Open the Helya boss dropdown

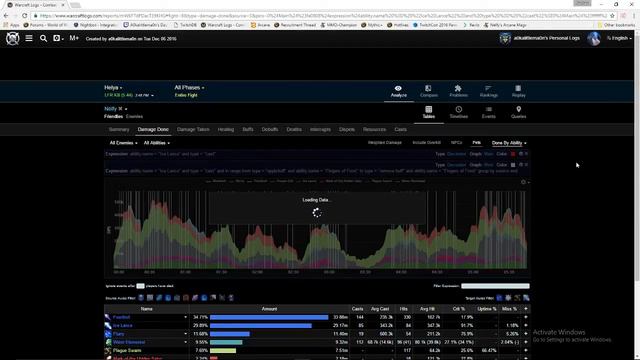(x=113, y=87)
